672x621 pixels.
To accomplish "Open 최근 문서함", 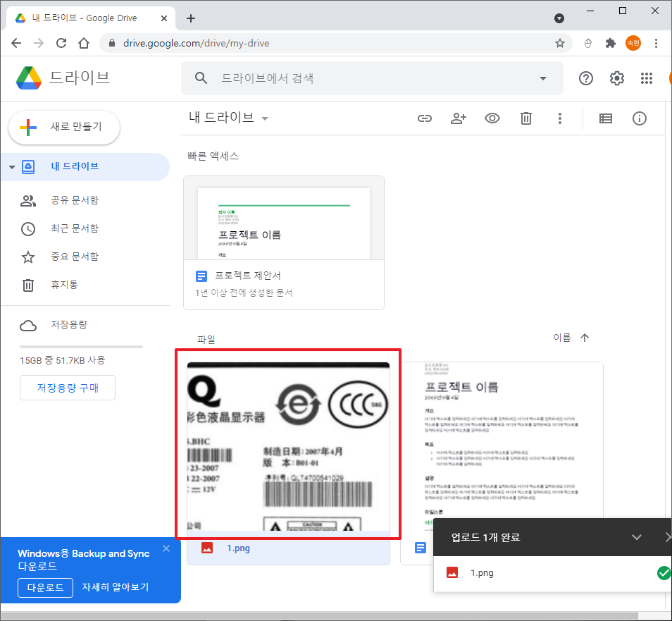I will 75,228.
